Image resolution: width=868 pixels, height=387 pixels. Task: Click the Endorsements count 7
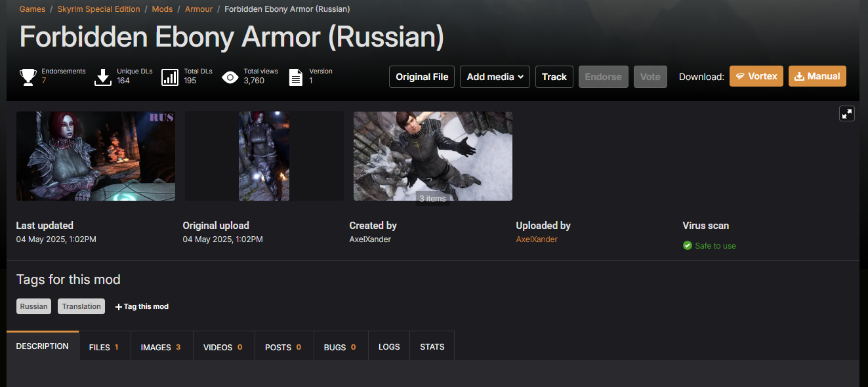[44, 81]
